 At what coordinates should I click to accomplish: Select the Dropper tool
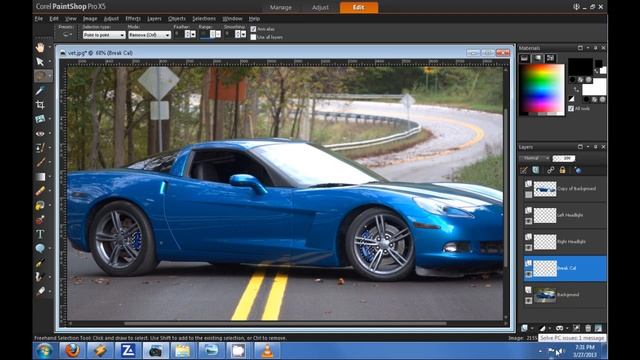40,90
